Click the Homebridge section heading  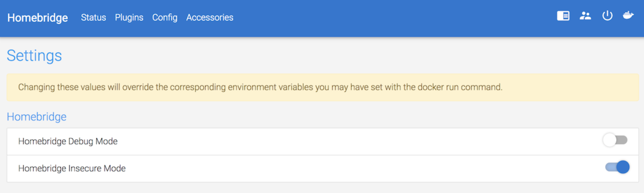36,117
